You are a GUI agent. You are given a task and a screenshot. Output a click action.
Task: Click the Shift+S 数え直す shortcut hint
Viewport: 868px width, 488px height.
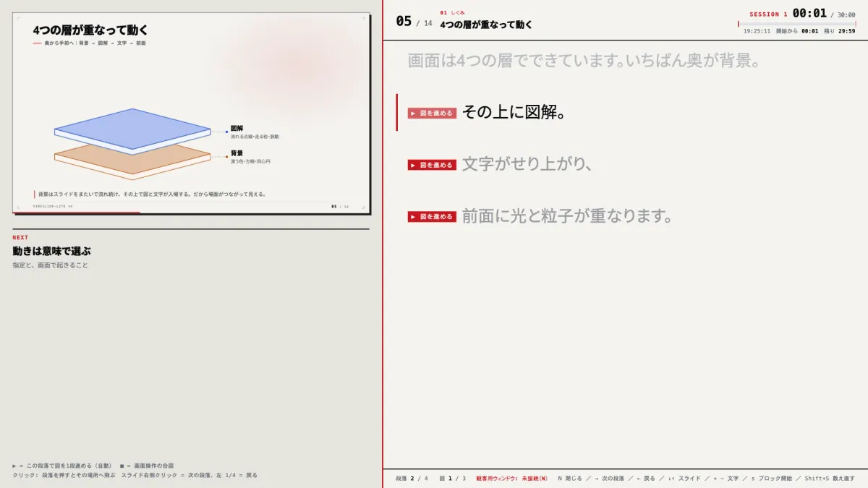[830, 479]
